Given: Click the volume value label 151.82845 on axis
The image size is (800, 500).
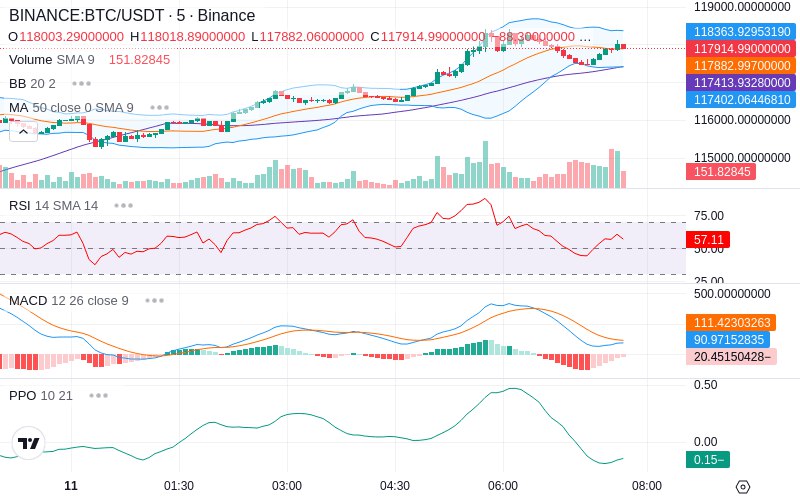Looking at the screenshot, I should click(721, 171).
